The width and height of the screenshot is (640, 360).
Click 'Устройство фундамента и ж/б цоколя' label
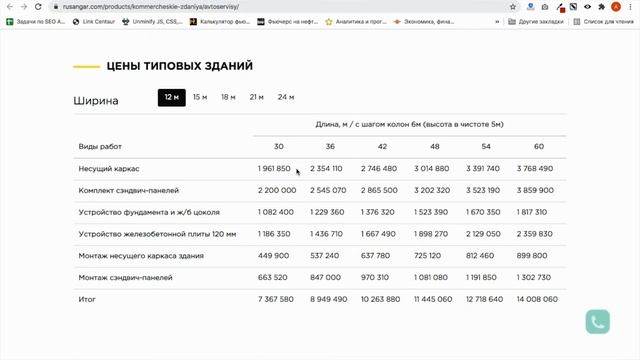(x=149, y=212)
